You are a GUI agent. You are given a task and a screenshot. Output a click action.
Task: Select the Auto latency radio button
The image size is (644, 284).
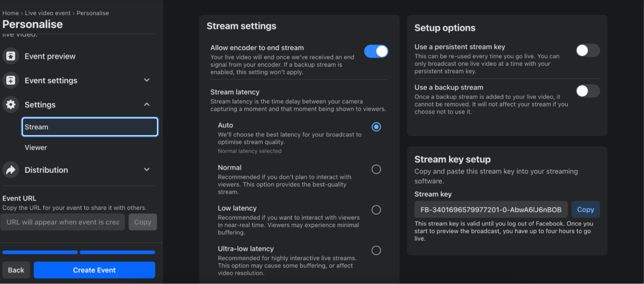coord(376,127)
